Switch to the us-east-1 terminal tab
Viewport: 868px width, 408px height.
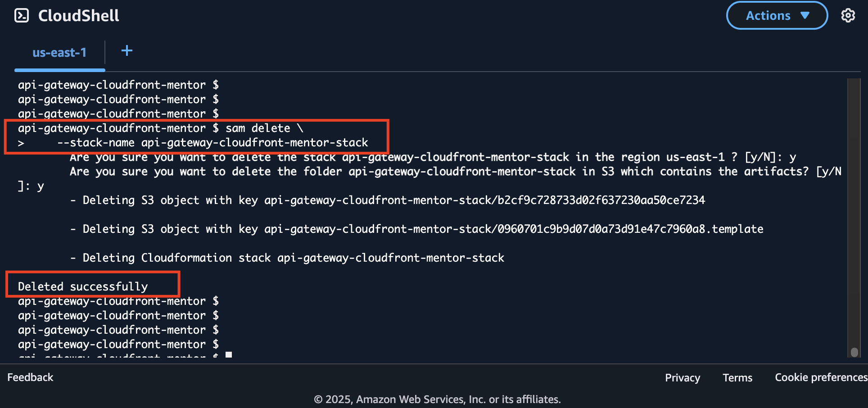click(59, 53)
